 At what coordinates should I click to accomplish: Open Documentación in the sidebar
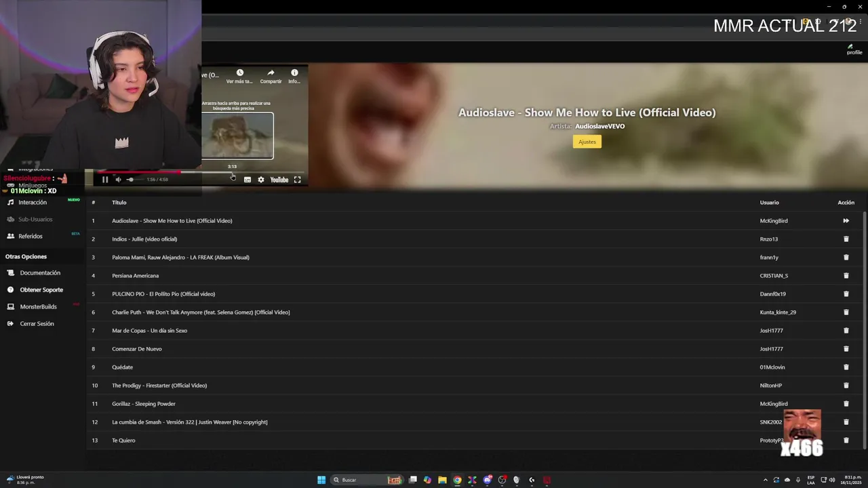(40, 272)
